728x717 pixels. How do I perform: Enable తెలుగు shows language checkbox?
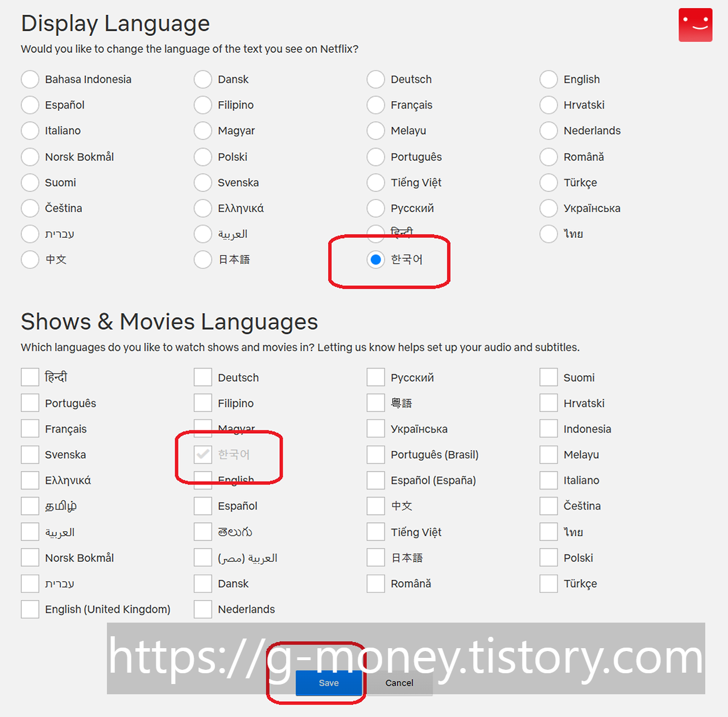(x=203, y=532)
